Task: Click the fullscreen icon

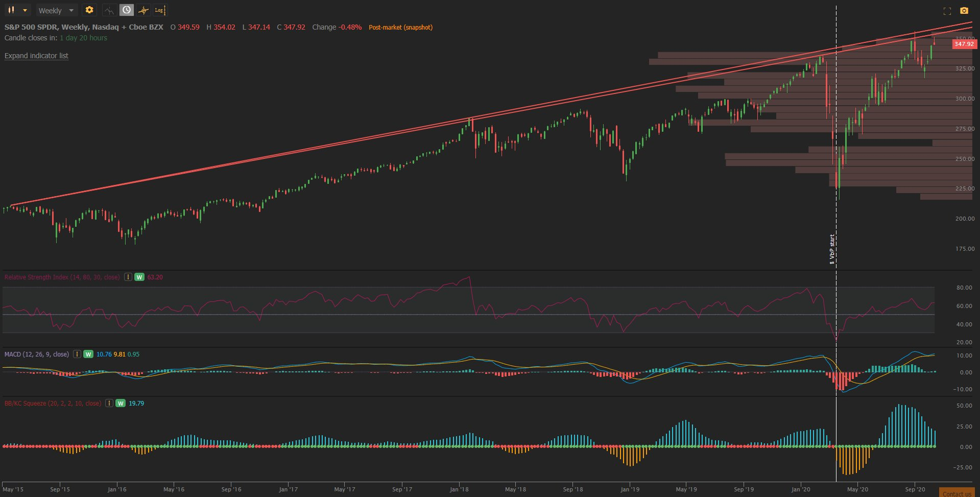Action: 947,11
